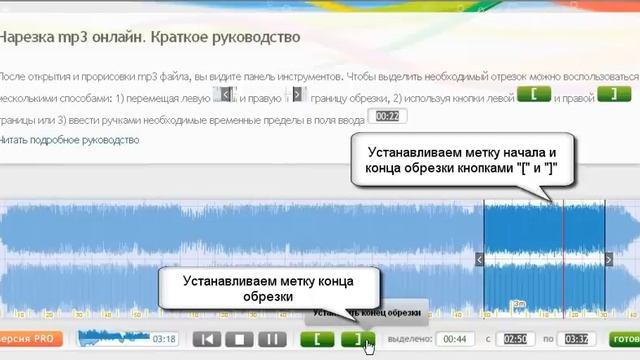Image resolution: width=640 pixels, height=360 pixels.
Task: Click the green ']' example button in guide text
Action: click(614, 94)
